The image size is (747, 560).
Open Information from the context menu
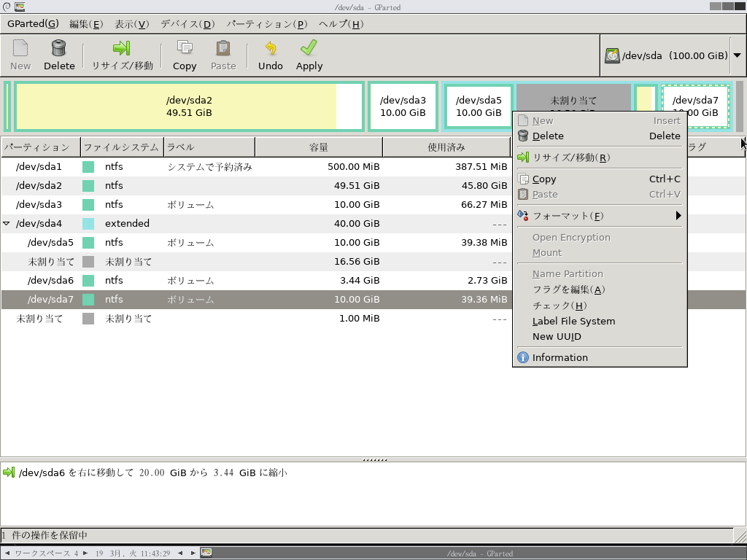click(x=600, y=357)
